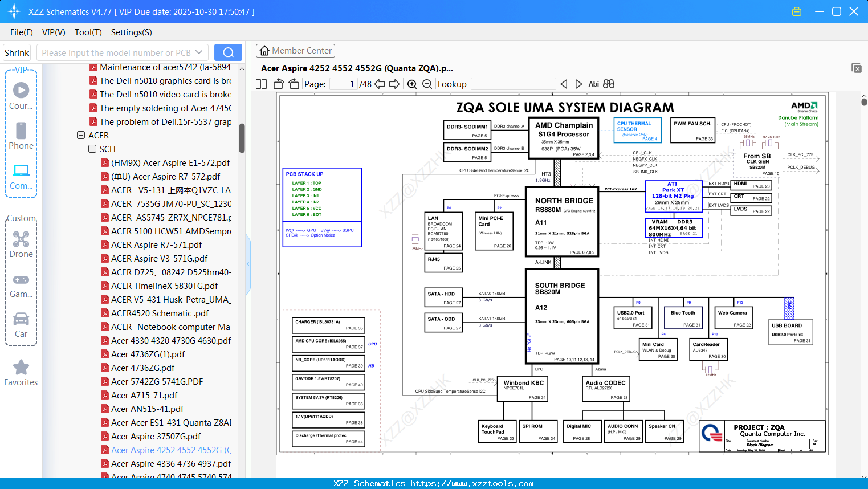Screen dimensions: 868x489
Task: Select the Acer Aspire 4252 document tab
Action: click(357, 68)
